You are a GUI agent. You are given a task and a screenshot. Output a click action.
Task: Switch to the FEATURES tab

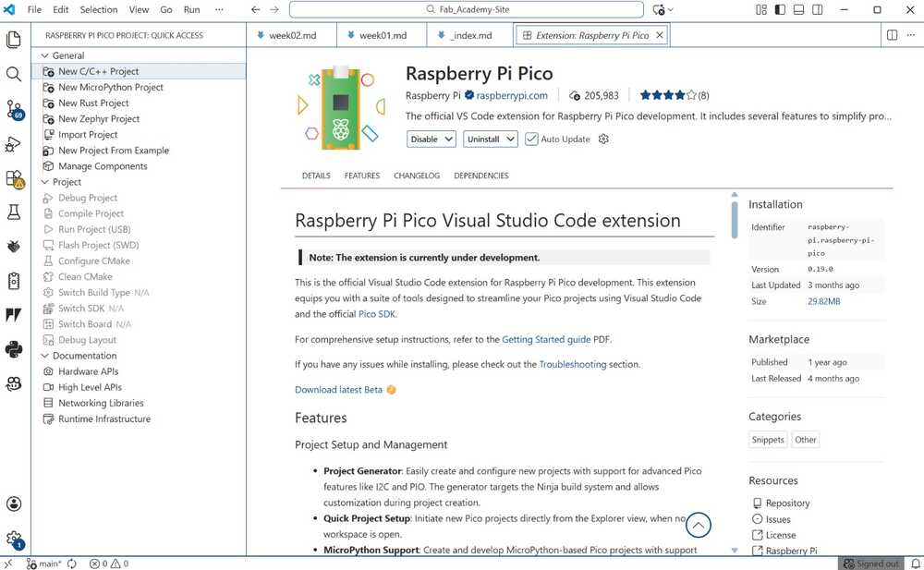pyautogui.click(x=361, y=176)
